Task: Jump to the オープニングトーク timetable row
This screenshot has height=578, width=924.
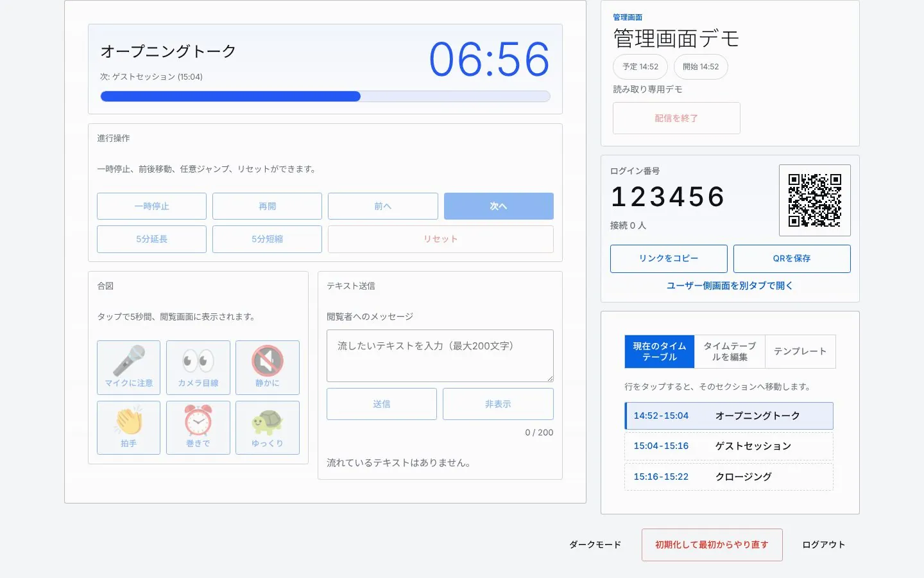Action: (729, 416)
